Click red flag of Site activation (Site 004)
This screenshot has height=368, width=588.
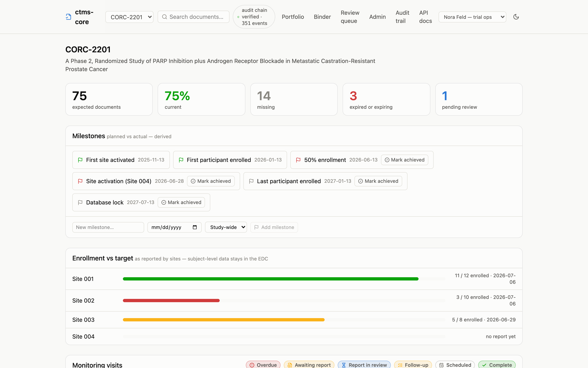tap(80, 181)
